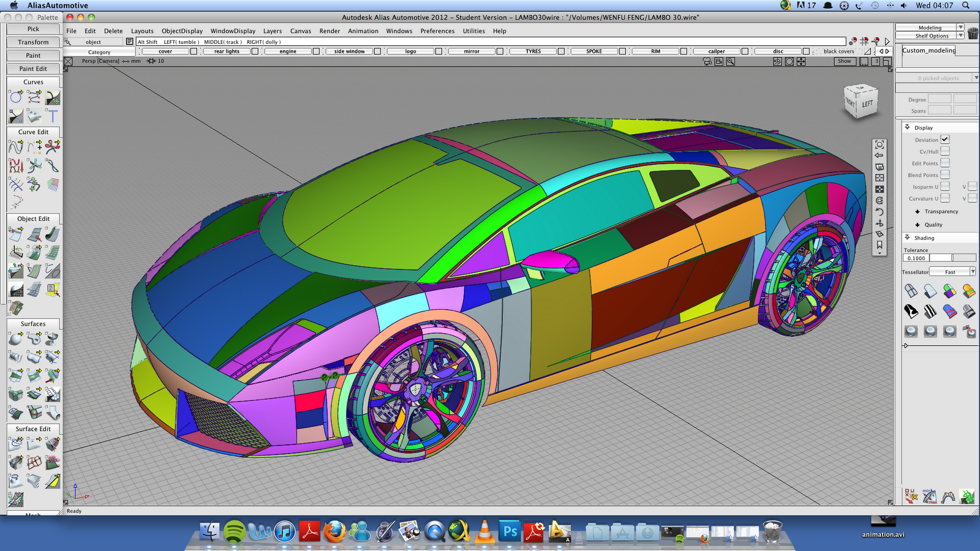This screenshot has width=980, height=551.
Task: Click the Pick palette button
Action: click(x=33, y=29)
